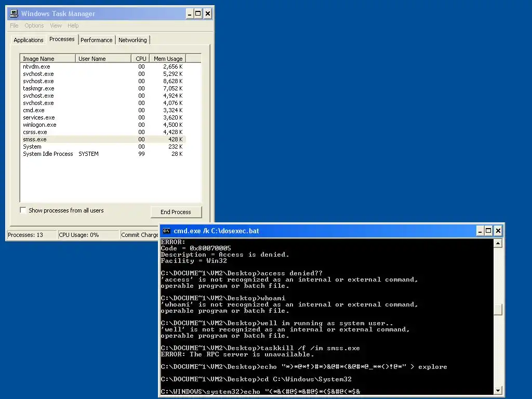The image size is (532, 399).
Task: Switch to the Applications tab
Action: [x=29, y=40]
